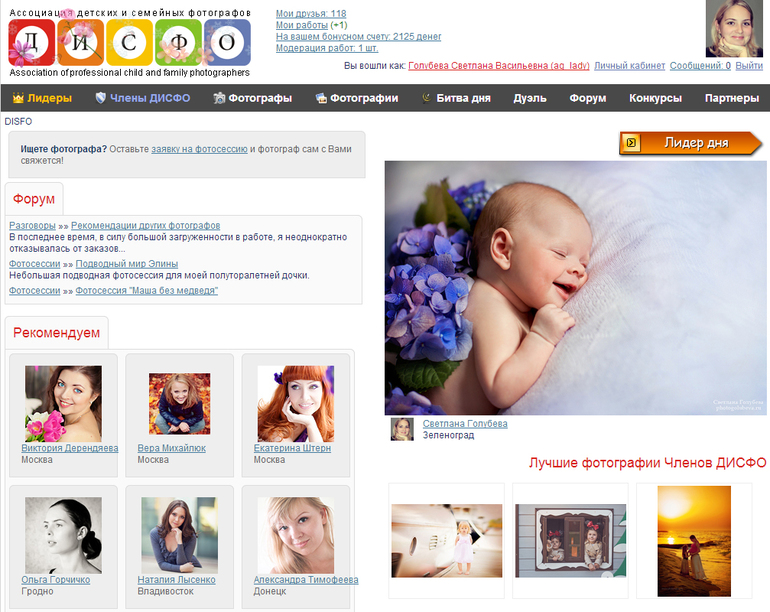
Task: Open Наталия Лысенко name link
Action: (176, 580)
